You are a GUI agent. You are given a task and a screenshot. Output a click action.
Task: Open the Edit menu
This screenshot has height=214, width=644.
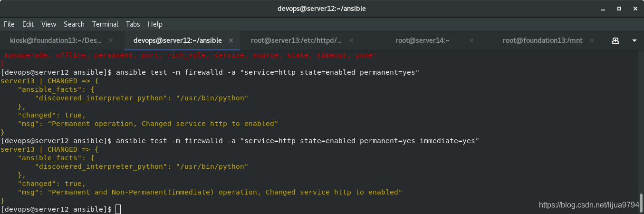(x=28, y=24)
